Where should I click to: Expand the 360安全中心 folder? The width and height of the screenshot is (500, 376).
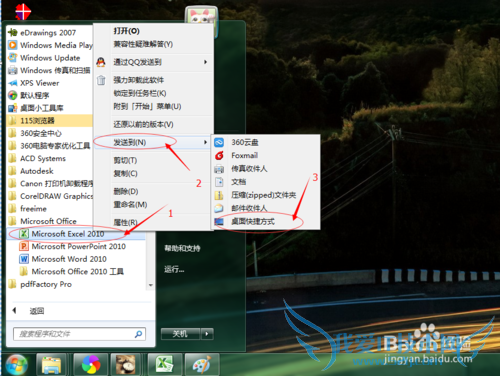(x=35, y=133)
